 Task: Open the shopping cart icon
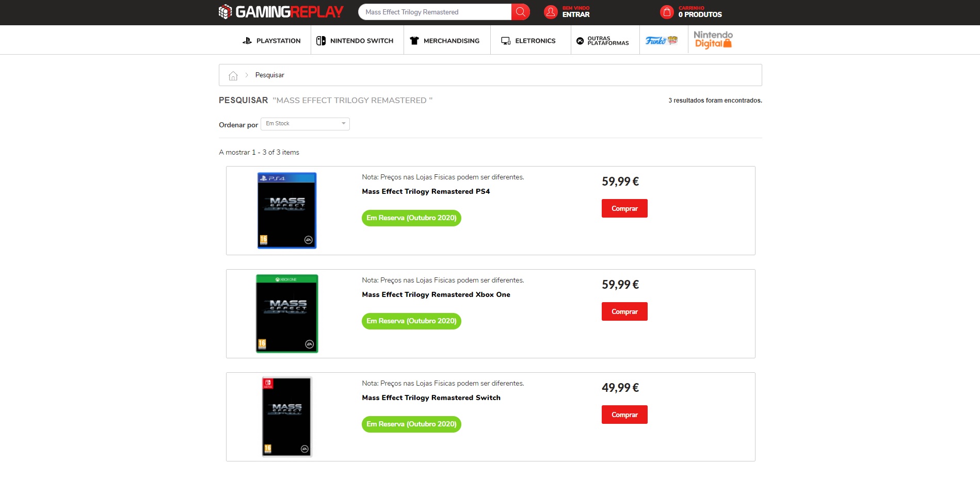(667, 12)
